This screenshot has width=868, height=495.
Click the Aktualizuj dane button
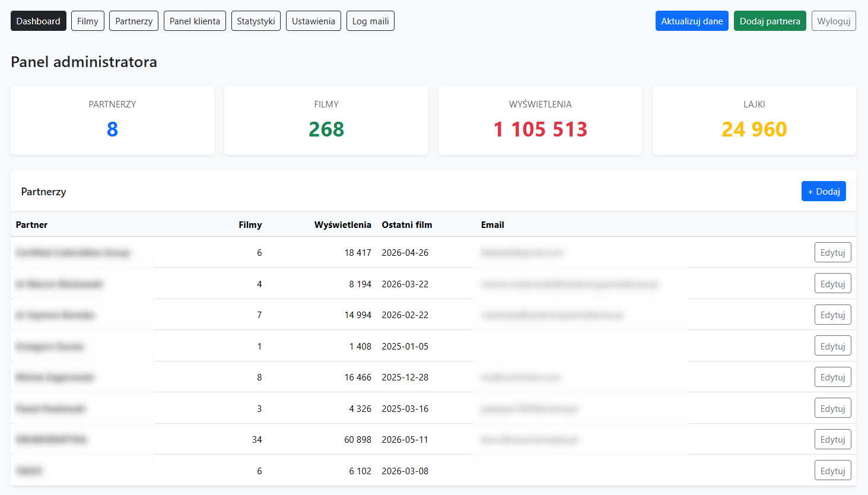tap(692, 21)
